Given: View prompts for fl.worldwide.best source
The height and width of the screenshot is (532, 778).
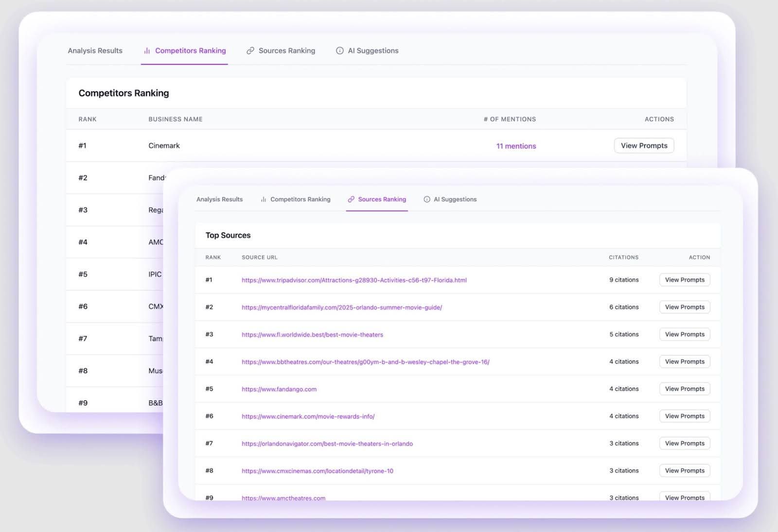Looking at the screenshot, I should [685, 334].
